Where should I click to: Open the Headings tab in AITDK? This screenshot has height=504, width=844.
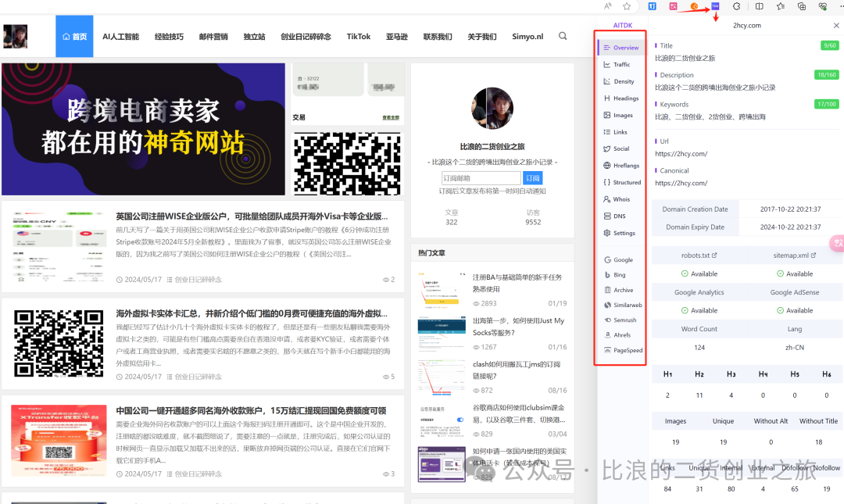pos(622,98)
